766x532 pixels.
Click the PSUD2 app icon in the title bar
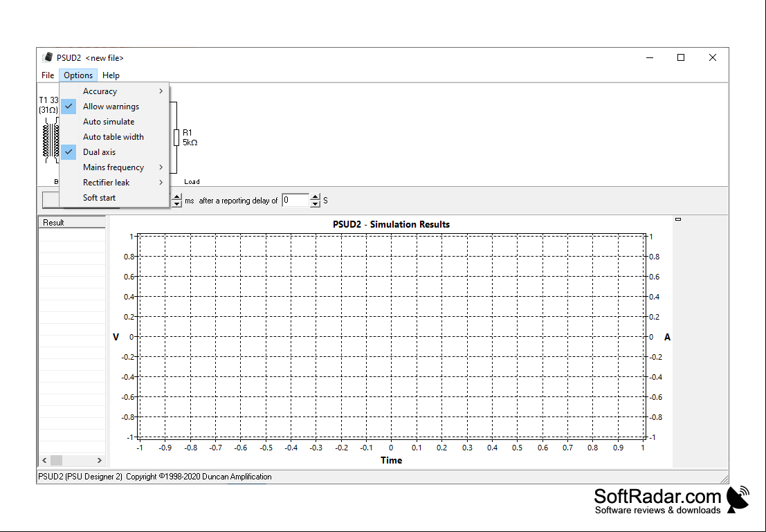tap(47, 57)
